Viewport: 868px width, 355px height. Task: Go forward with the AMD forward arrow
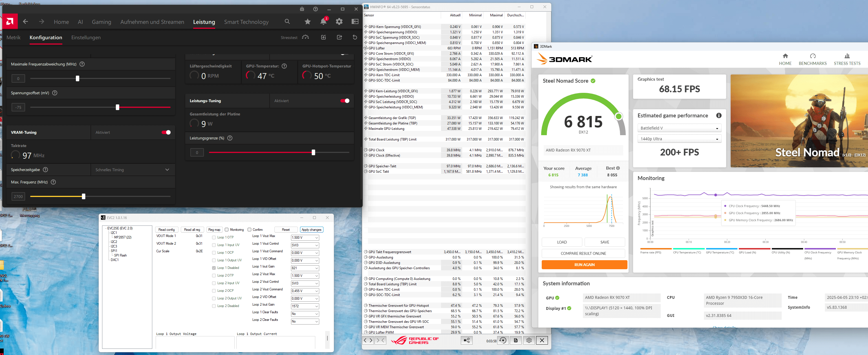click(x=41, y=21)
